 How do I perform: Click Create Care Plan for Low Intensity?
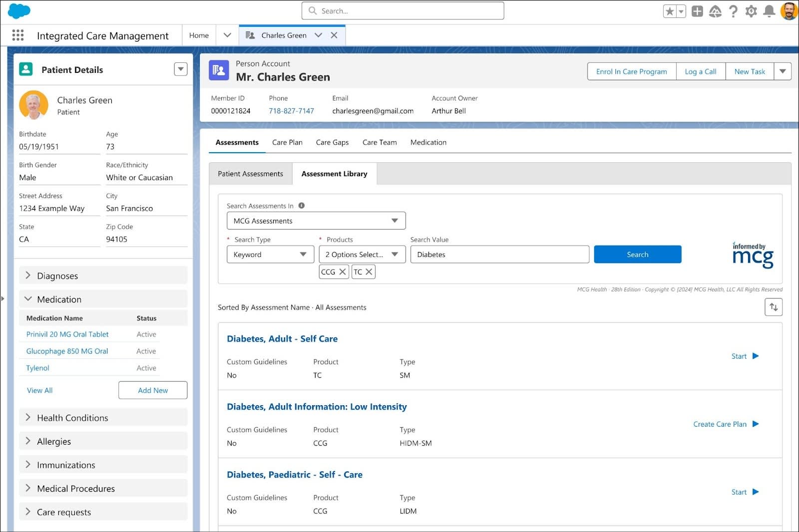click(x=726, y=424)
